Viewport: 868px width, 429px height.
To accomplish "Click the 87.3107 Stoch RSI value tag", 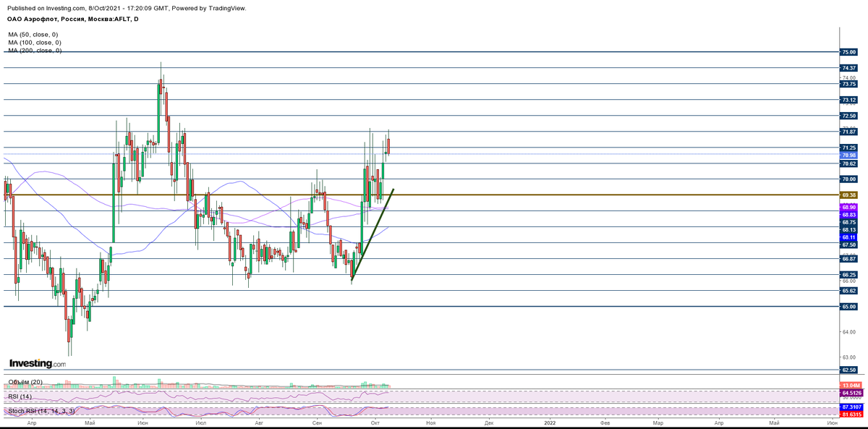I will [851, 408].
